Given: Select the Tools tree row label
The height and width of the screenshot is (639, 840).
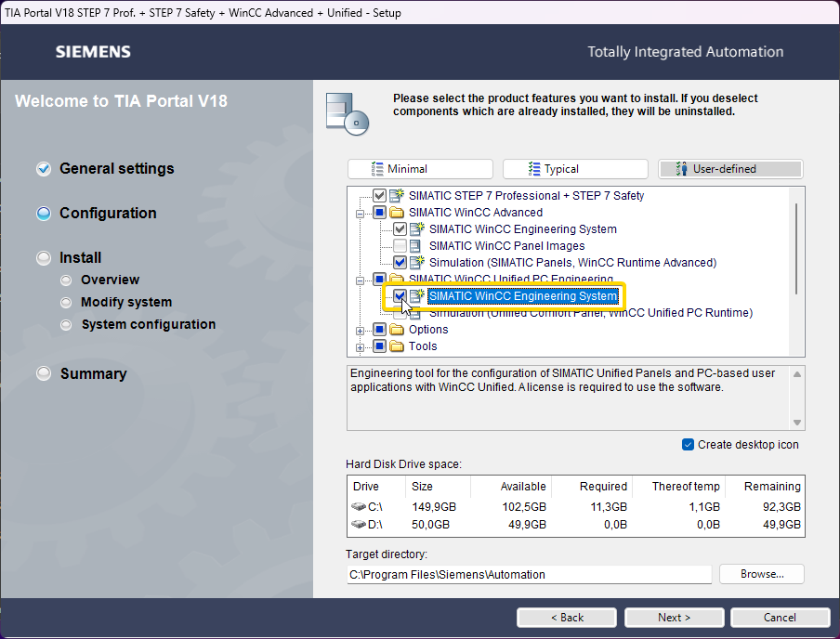Looking at the screenshot, I should click(x=423, y=346).
